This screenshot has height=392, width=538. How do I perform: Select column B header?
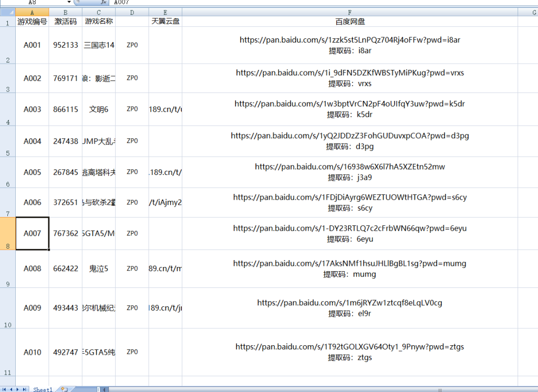(66, 13)
